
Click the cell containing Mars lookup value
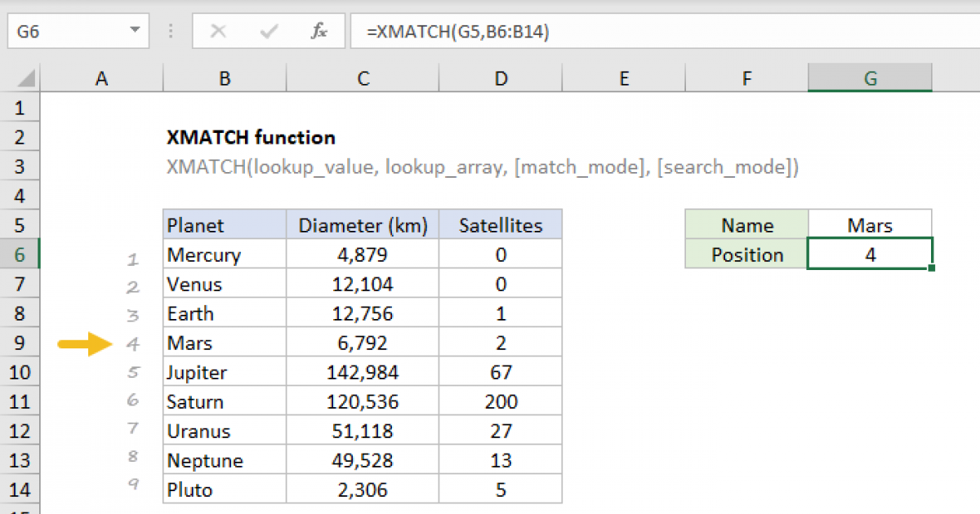tap(870, 225)
